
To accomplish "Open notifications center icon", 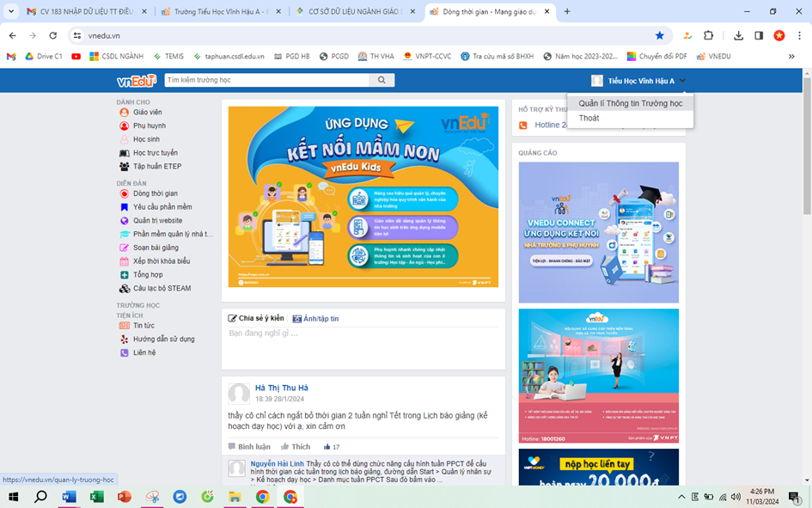I will pyautogui.click(x=794, y=497).
